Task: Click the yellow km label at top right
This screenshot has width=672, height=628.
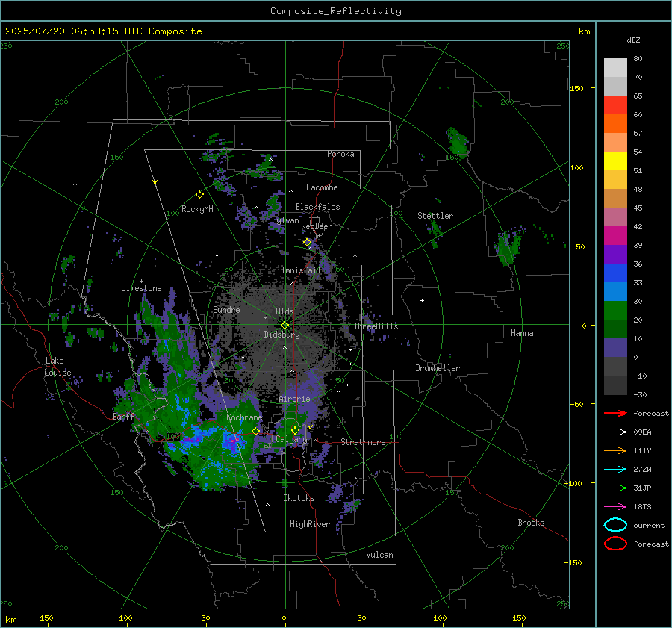Action: point(584,31)
